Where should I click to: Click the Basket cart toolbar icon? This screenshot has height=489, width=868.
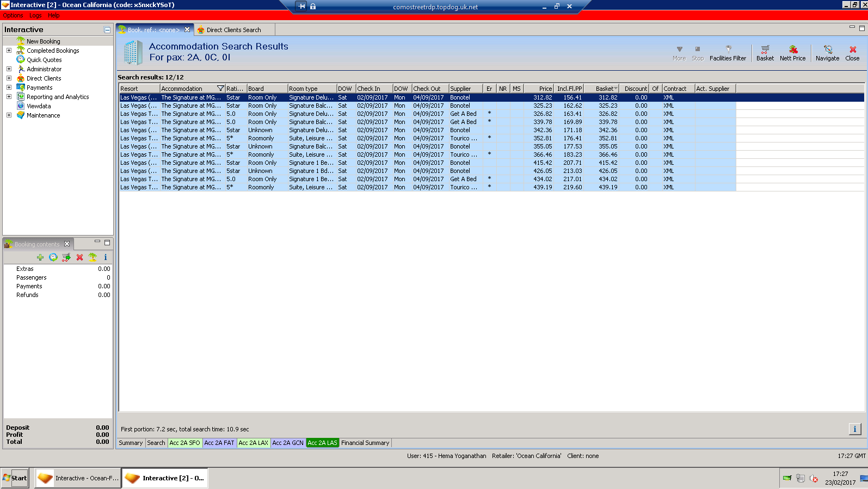pos(765,49)
